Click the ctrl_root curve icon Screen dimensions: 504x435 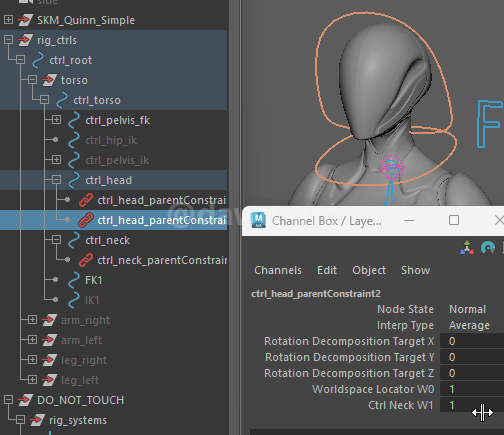point(38,60)
